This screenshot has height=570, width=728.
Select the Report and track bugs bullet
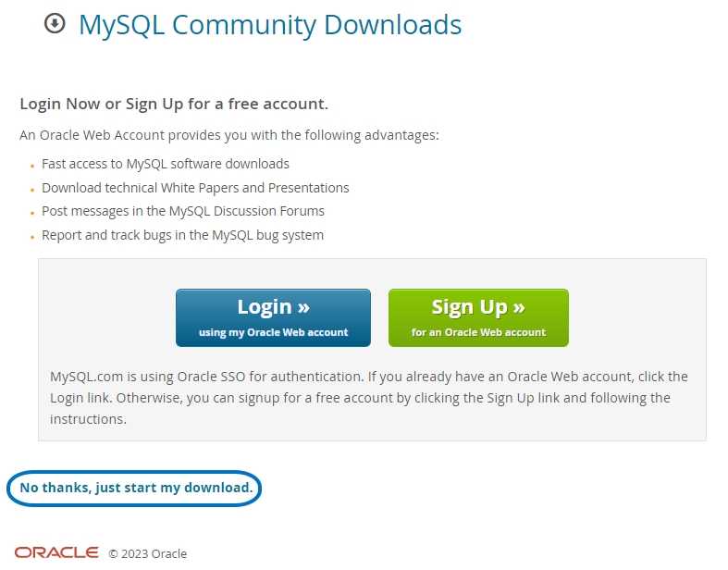click(182, 235)
